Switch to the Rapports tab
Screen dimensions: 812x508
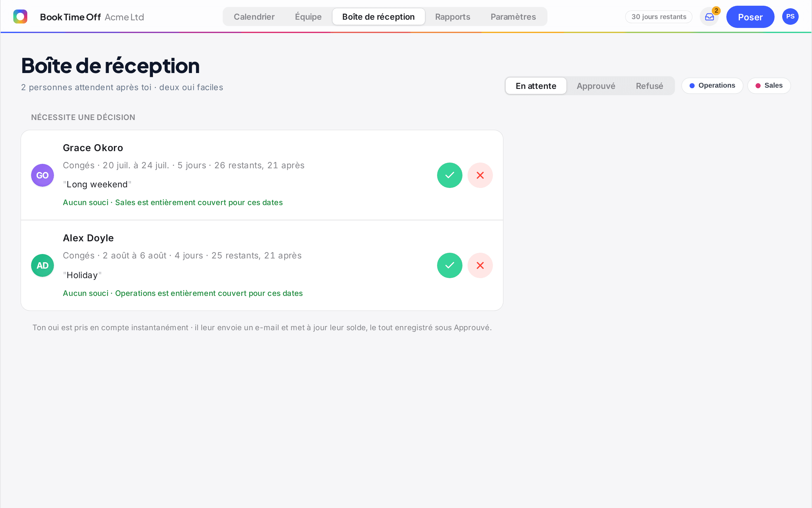coord(453,17)
